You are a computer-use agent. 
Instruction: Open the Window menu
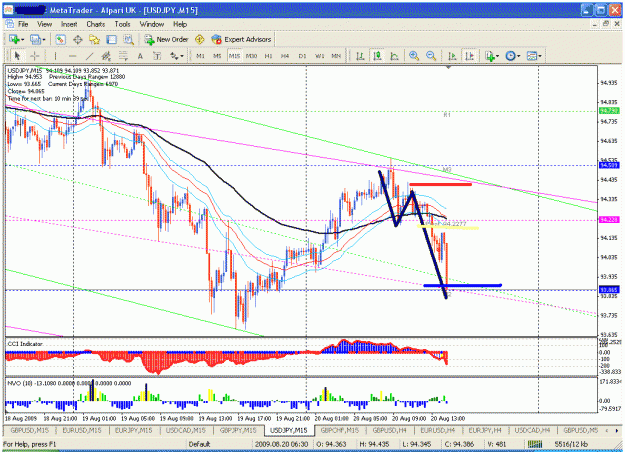click(x=152, y=24)
